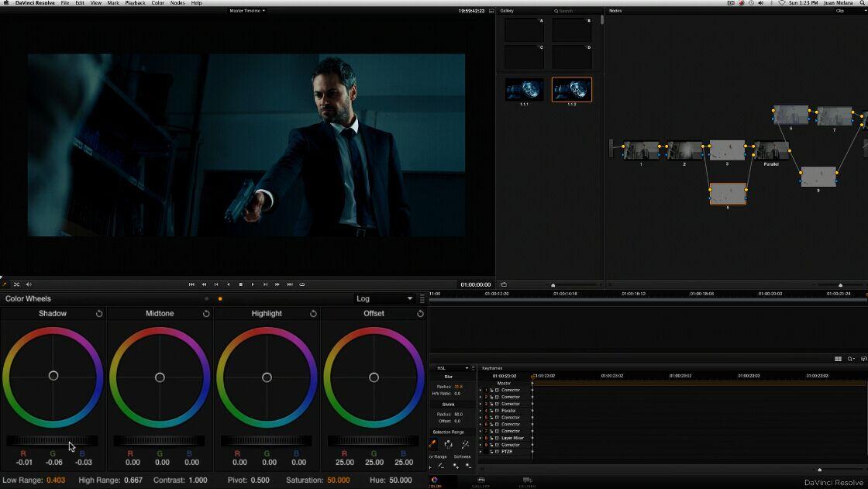Reset the Offset color wheel

[x=420, y=313]
